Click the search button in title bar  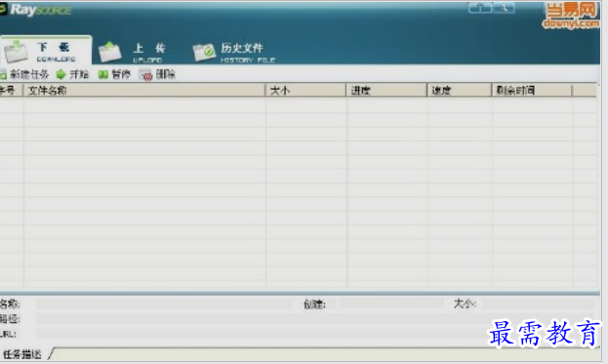(504, 8)
